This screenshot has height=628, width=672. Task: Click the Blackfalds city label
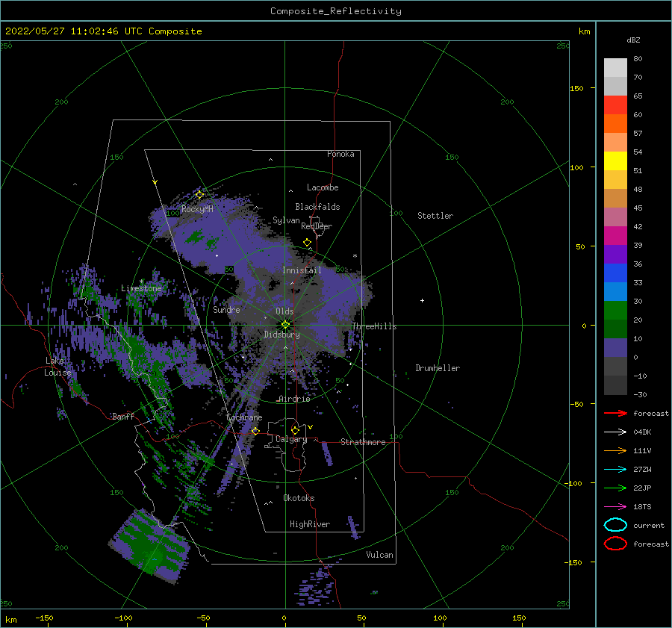point(317,207)
